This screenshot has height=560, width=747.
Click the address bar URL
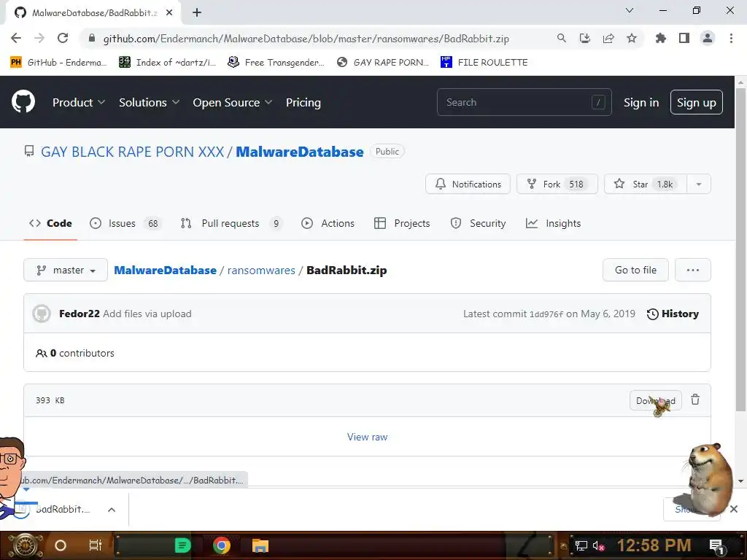306,39
